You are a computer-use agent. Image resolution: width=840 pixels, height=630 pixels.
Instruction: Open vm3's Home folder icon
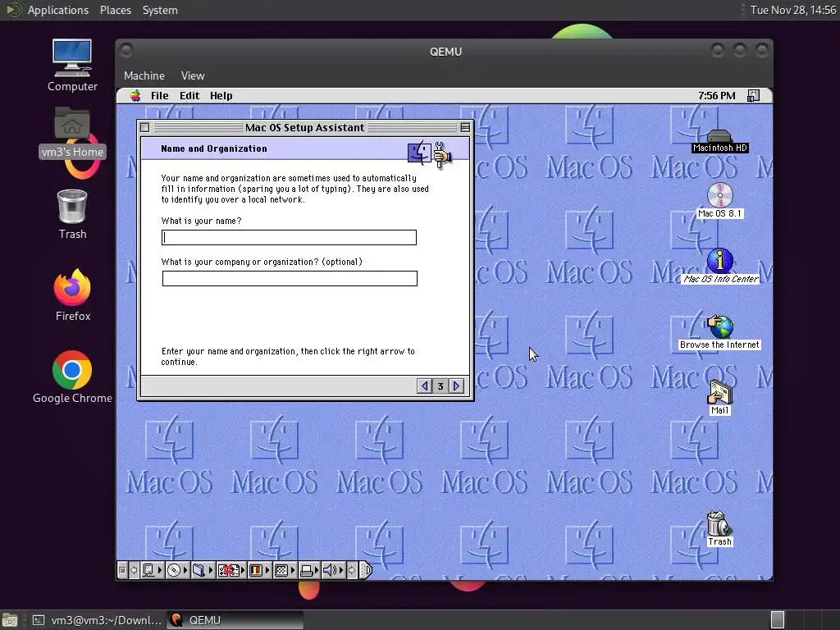pyautogui.click(x=72, y=132)
